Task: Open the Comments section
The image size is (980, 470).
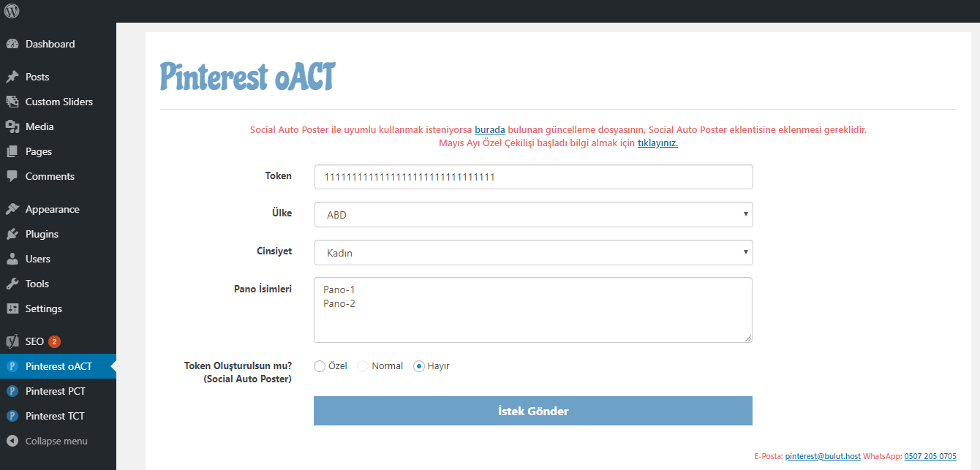Action: (x=58, y=176)
